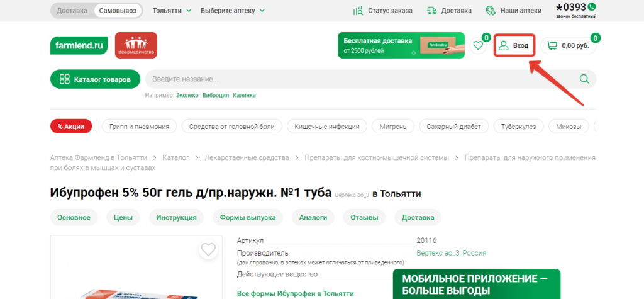
Task: Click the Эколеко example link
Action: [187, 95]
